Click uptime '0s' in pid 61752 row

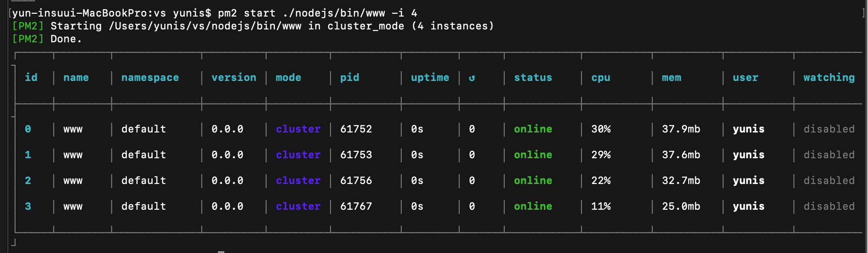(x=417, y=129)
